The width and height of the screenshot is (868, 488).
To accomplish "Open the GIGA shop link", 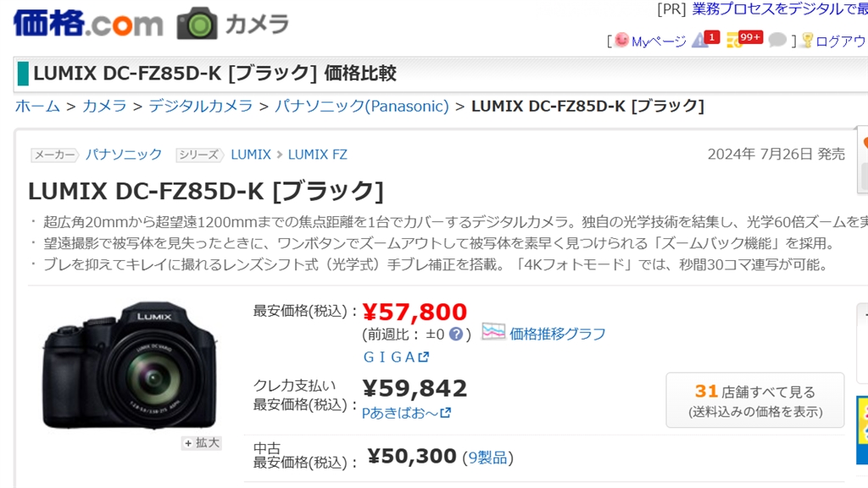I will tap(396, 358).
